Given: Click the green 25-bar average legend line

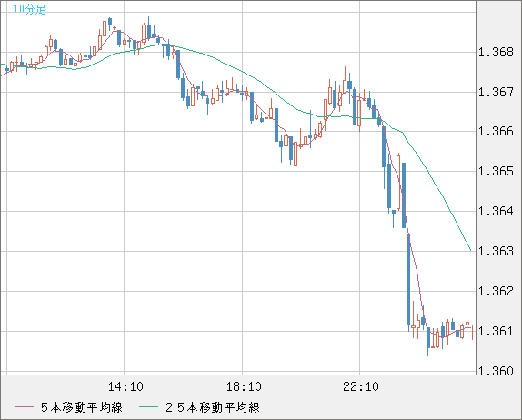Looking at the screenshot, I should pos(149,407).
